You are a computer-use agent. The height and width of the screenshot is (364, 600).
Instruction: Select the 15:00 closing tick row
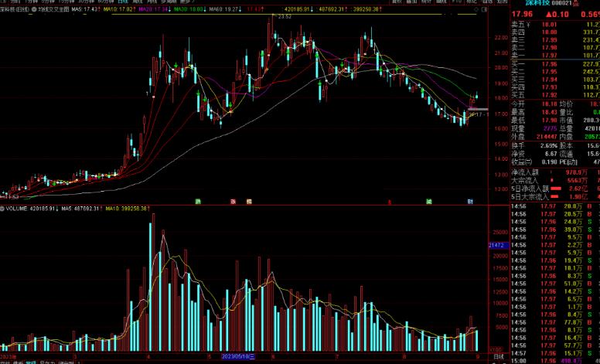[x=555, y=361]
